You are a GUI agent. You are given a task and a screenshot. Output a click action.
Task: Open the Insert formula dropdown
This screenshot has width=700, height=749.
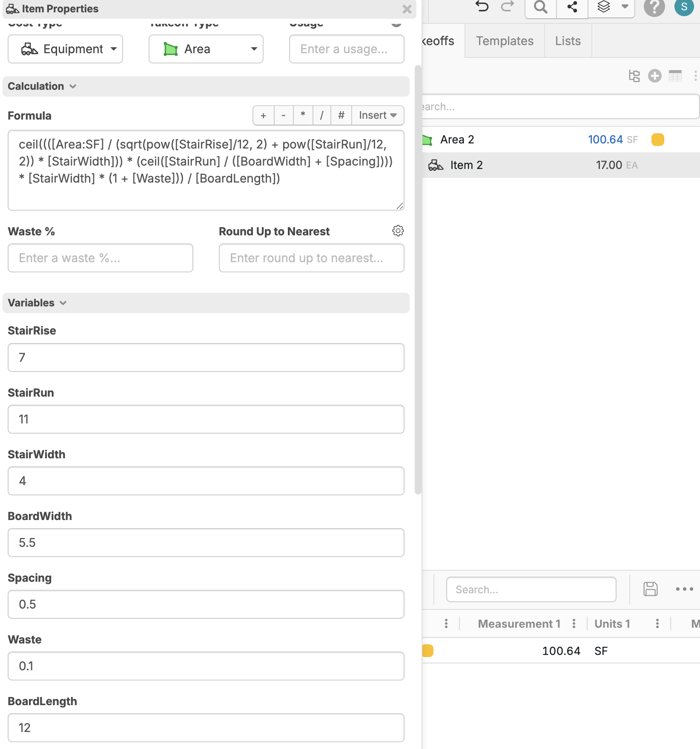coord(377,115)
